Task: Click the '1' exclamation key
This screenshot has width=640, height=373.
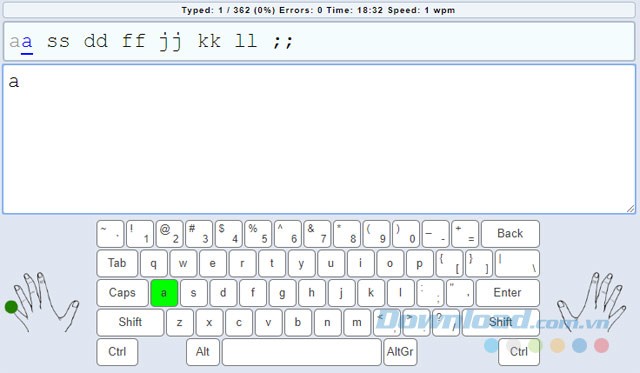Action: 140,234
